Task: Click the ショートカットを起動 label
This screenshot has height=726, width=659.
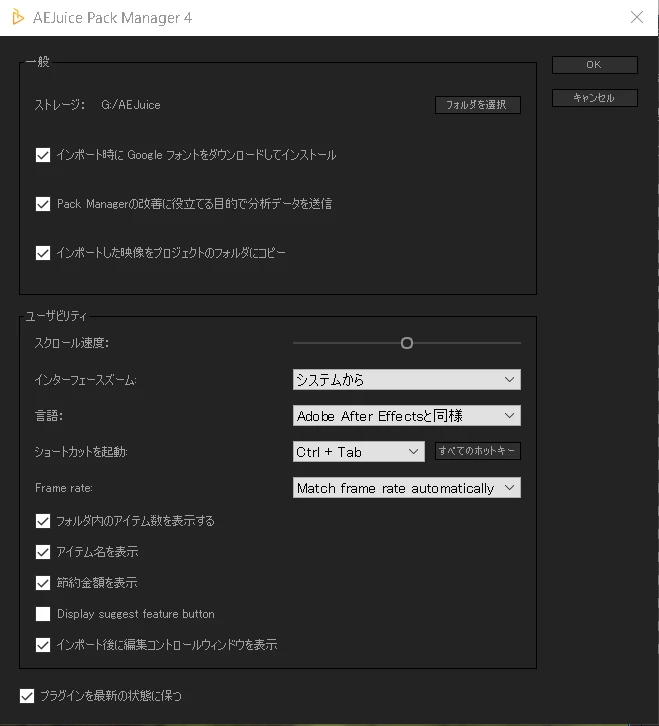Action: coord(81,452)
